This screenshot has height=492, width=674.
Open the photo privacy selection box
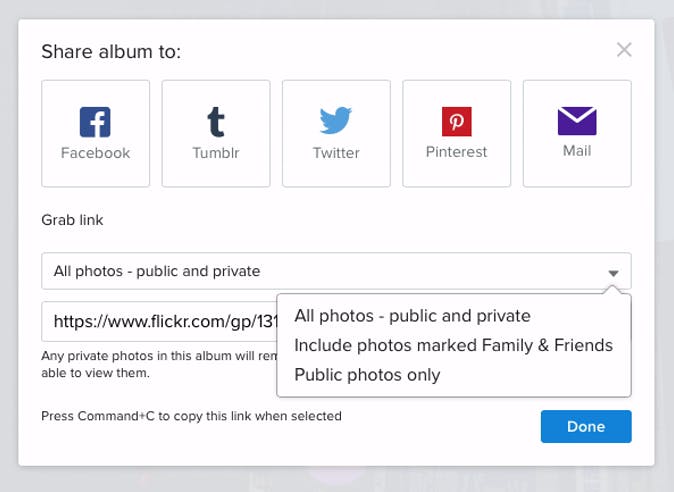click(x=320, y=271)
